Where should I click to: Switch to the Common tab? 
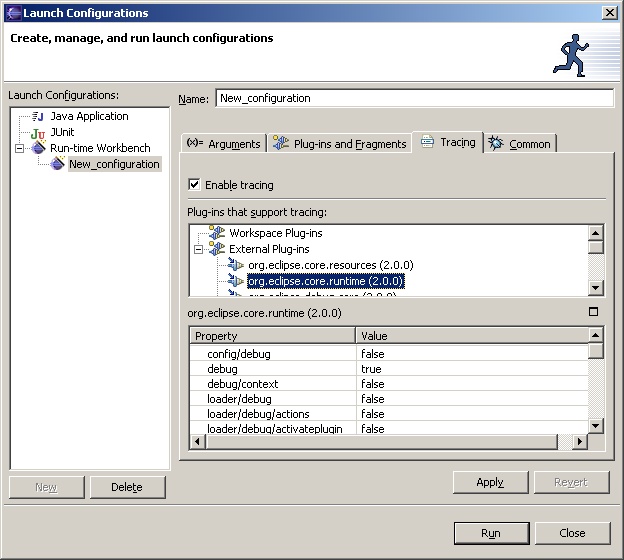[x=520, y=144]
